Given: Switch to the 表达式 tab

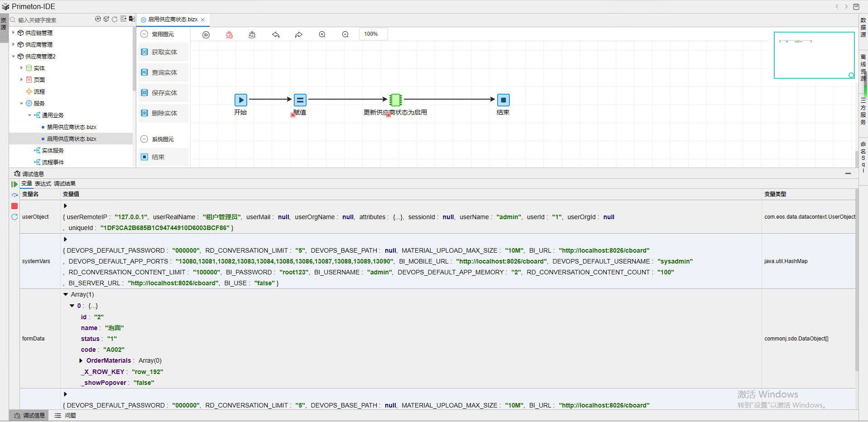Looking at the screenshot, I should [x=43, y=184].
